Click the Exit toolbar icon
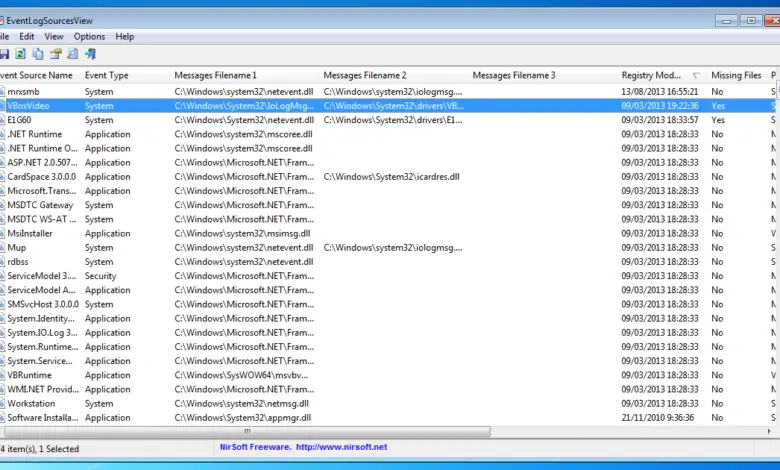The width and height of the screenshot is (780, 470). coord(90,54)
